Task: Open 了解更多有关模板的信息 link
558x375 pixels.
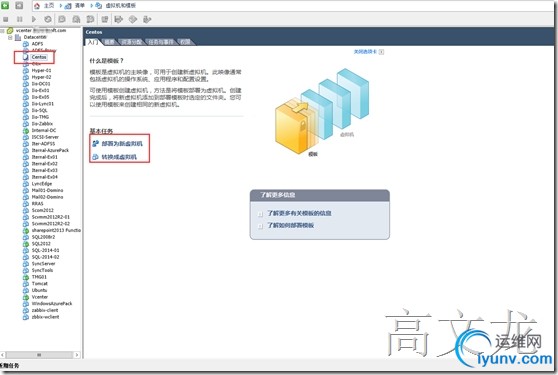Action: pos(299,213)
